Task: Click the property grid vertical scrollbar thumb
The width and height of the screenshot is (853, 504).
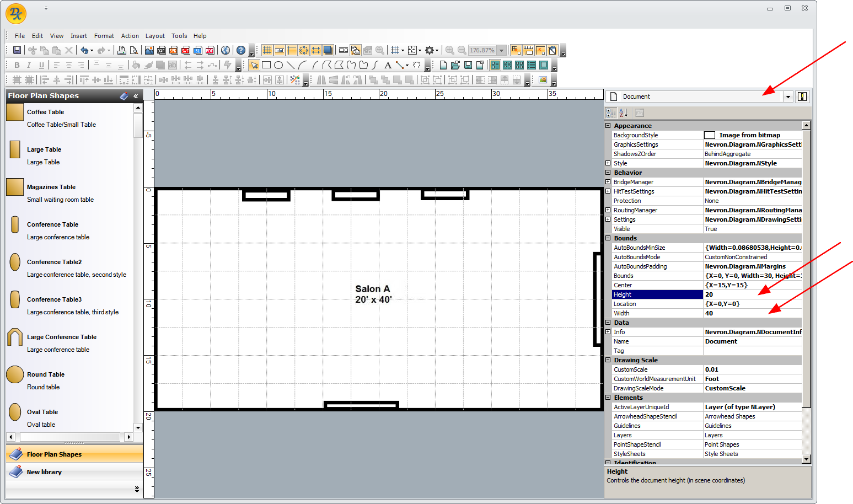Action: (806, 269)
